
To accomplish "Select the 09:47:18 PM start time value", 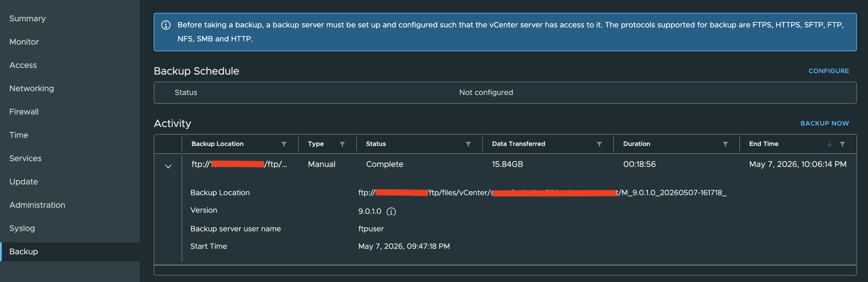I will point(404,246).
